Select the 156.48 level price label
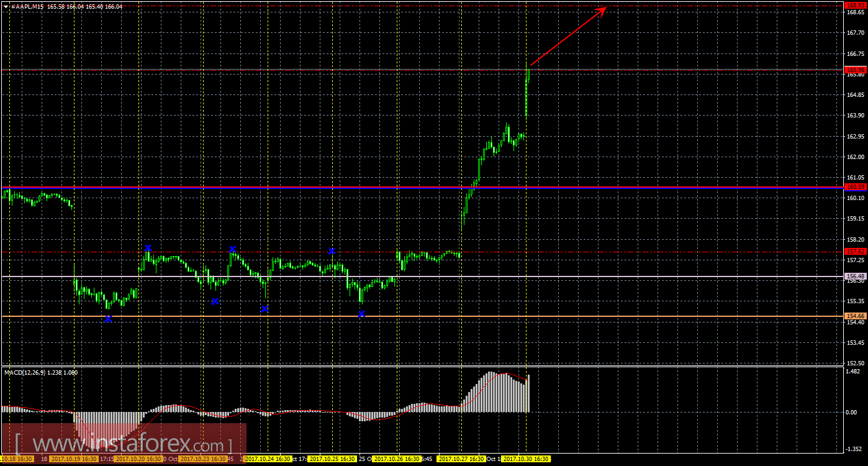Viewport: 868px width, 466px height. tap(856, 276)
